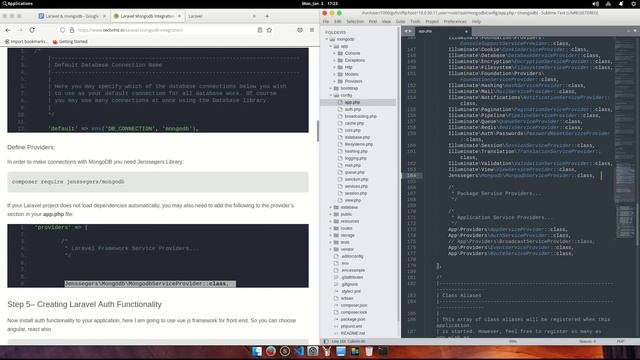The image size is (640, 360).
Task: Open Sublime Text Project menu
Action: click(432, 21)
